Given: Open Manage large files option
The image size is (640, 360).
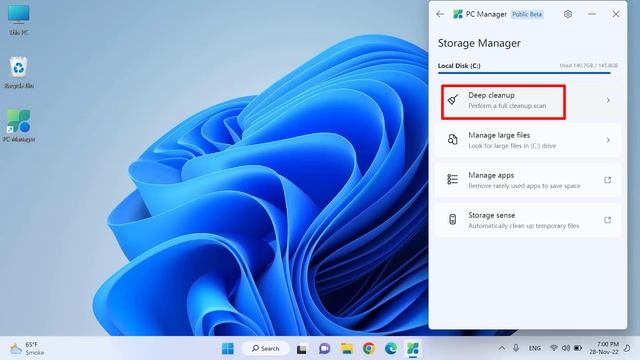Looking at the screenshot, I should coord(528,140).
